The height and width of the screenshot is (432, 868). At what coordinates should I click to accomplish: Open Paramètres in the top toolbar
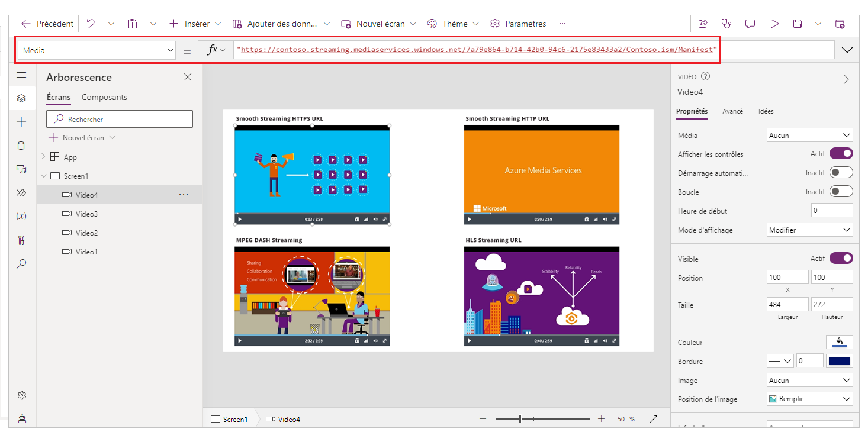click(x=518, y=24)
